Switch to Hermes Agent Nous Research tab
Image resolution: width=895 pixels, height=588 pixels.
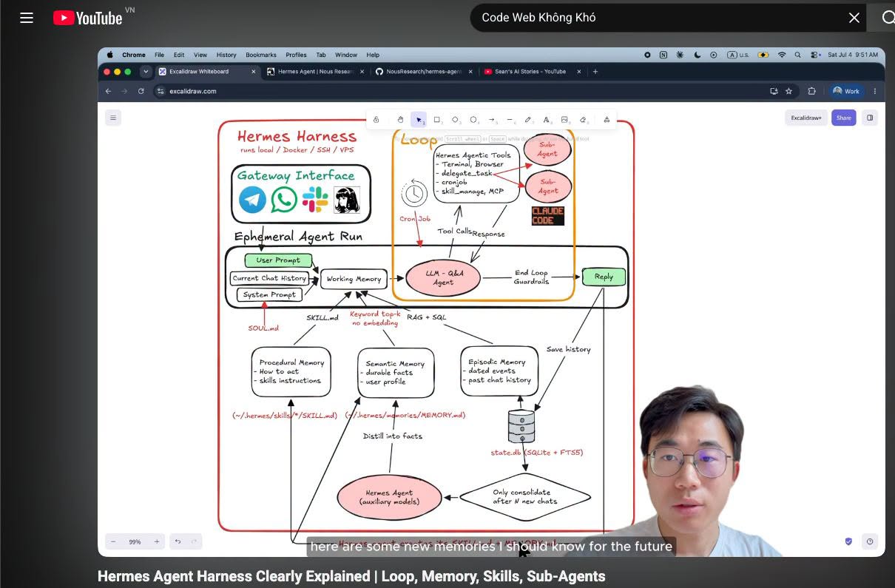click(316, 72)
